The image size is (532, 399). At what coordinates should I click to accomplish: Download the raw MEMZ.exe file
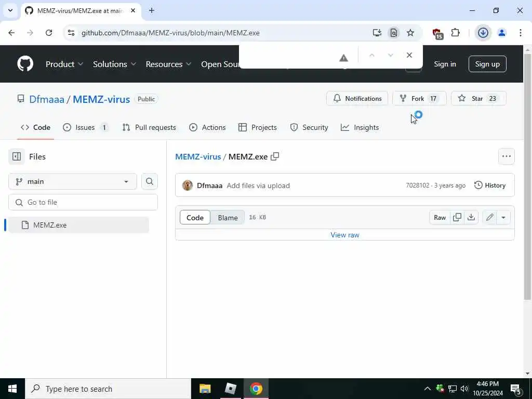click(x=471, y=218)
